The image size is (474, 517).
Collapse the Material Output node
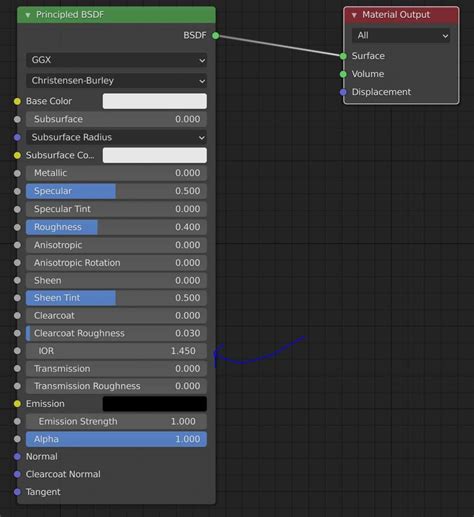354,15
